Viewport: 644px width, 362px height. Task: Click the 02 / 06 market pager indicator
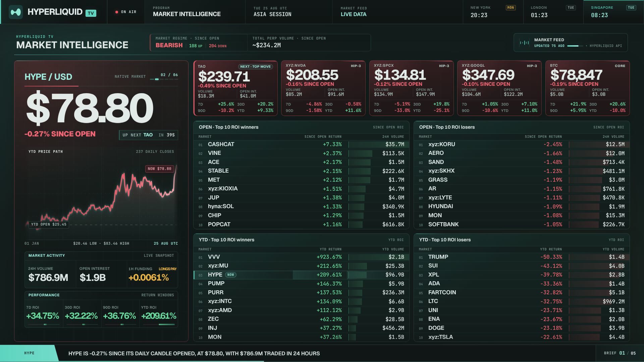pyautogui.click(x=164, y=76)
